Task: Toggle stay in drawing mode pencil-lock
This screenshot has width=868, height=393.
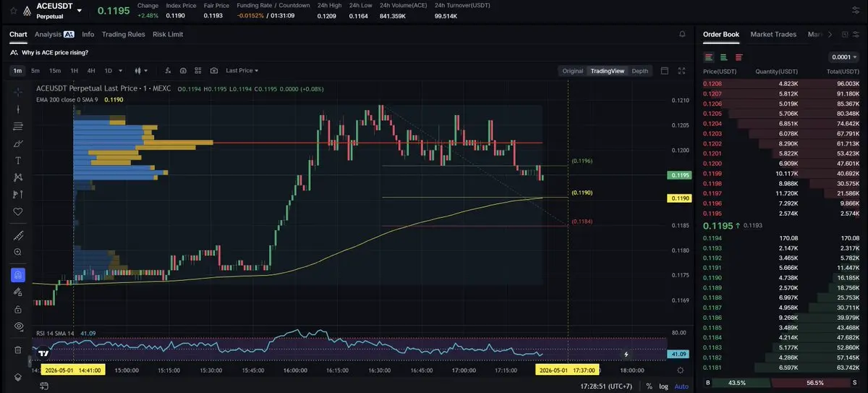Action: 18,292
